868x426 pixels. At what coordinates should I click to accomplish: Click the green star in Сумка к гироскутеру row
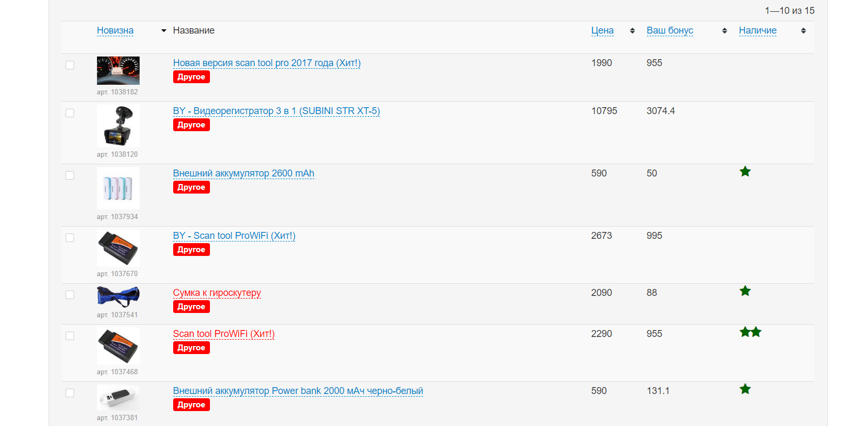(745, 291)
